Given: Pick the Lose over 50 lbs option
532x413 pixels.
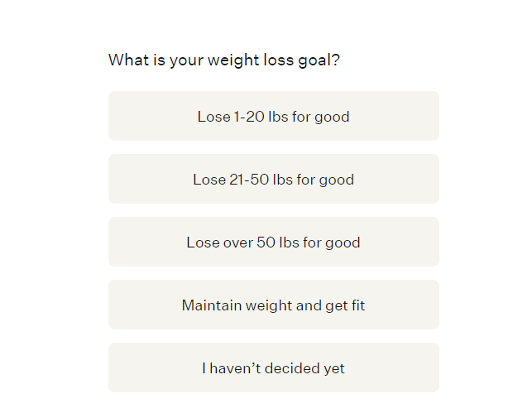Looking at the screenshot, I should [x=274, y=242].
